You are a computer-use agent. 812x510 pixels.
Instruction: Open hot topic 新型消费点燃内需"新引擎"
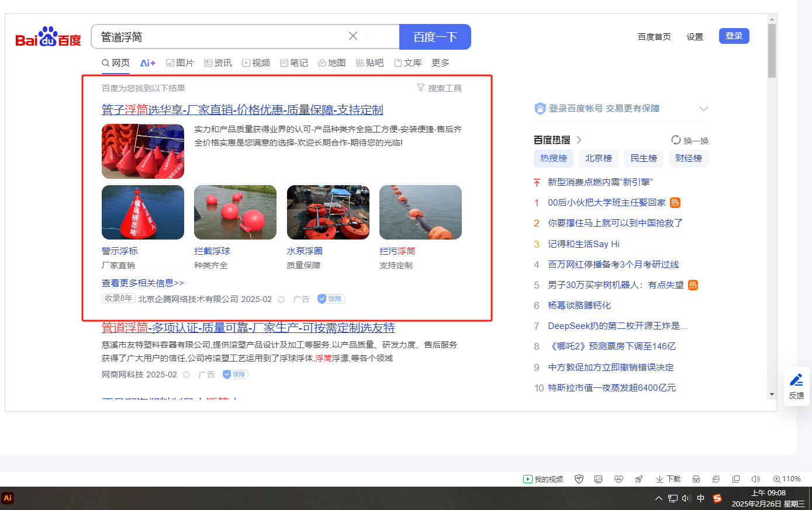pos(600,182)
